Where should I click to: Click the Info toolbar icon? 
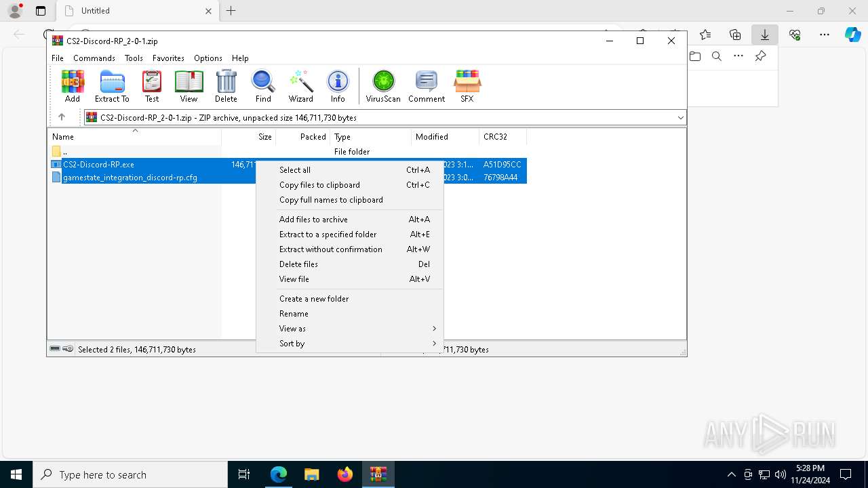point(338,86)
